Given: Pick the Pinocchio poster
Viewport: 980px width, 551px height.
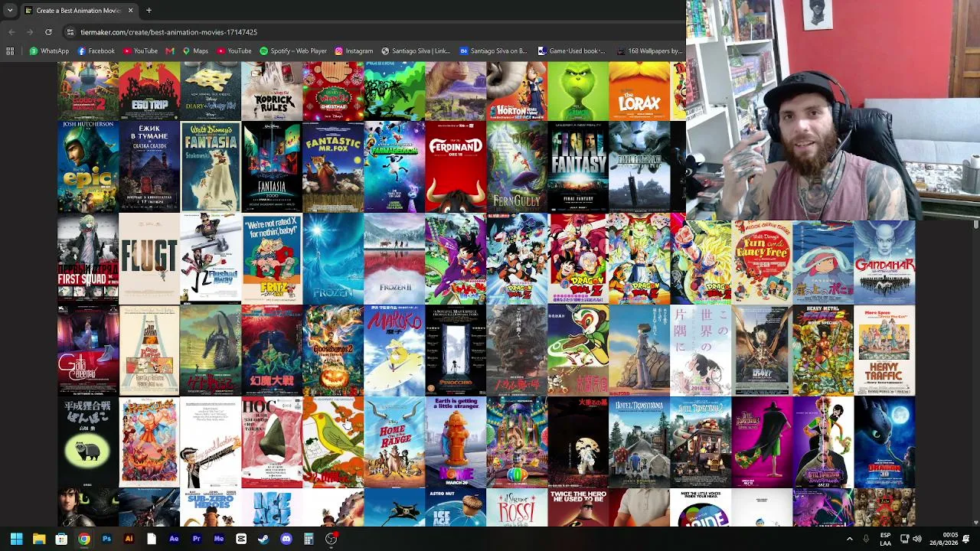Looking at the screenshot, I should point(456,350).
